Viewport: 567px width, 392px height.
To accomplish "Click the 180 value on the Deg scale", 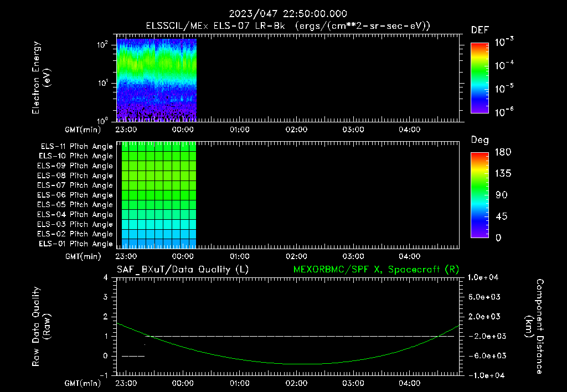I will pyautogui.click(x=503, y=152).
